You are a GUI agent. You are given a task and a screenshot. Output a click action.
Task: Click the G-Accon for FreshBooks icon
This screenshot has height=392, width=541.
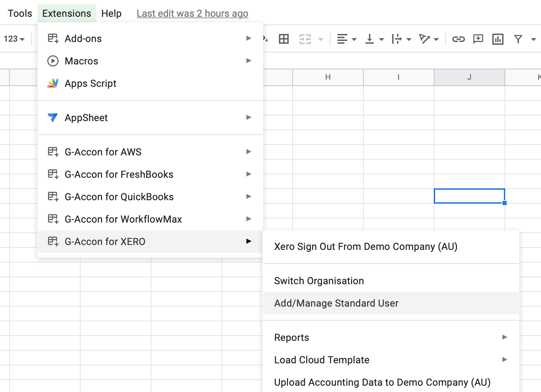(53, 174)
